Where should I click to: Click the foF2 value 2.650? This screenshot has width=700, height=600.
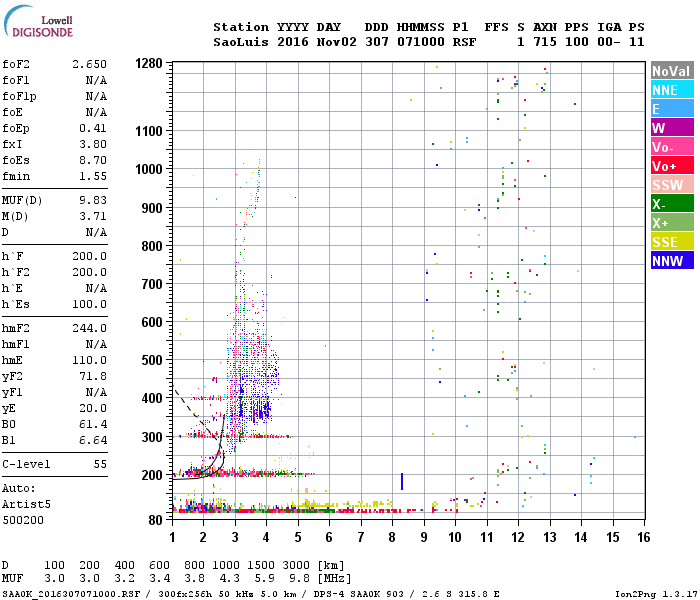[90, 64]
